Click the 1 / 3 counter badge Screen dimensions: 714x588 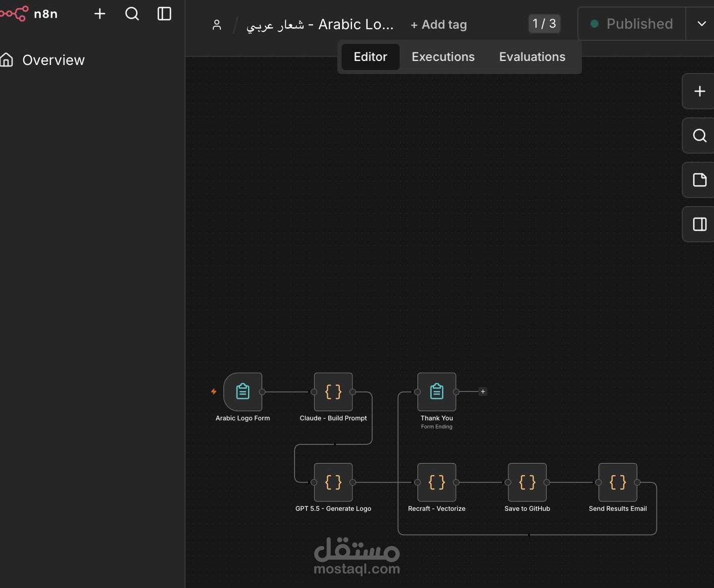point(545,24)
